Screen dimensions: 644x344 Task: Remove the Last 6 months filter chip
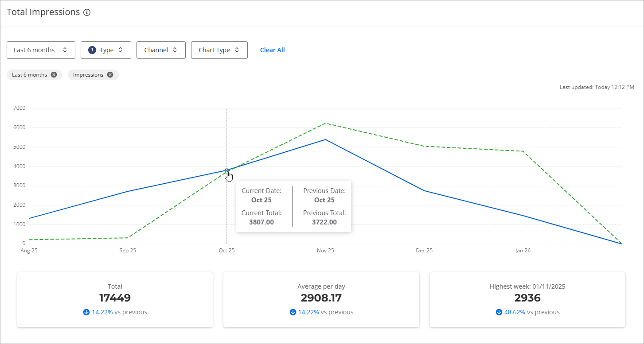54,75
